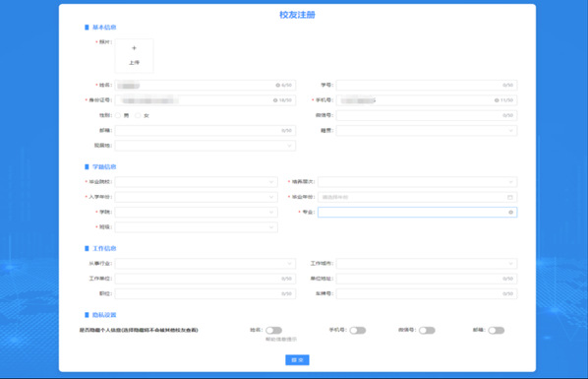
Task: Click the plus icon to upload photo
Action: point(134,48)
